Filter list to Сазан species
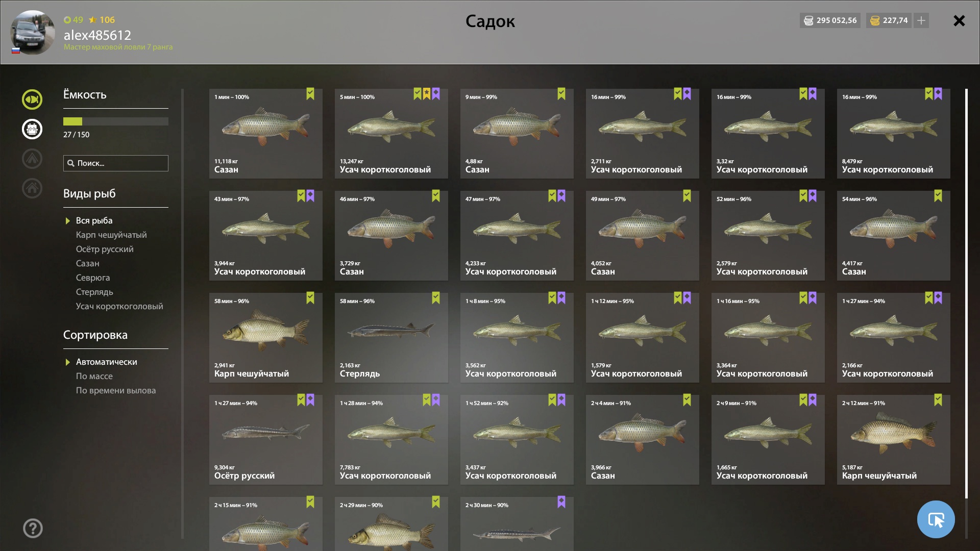This screenshot has height=551, width=980. point(88,263)
